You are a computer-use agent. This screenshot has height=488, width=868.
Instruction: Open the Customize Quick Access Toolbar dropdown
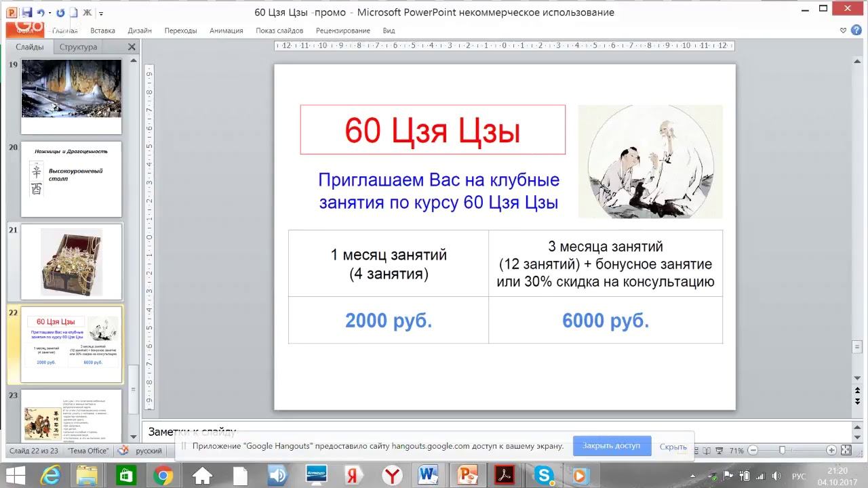102,13
